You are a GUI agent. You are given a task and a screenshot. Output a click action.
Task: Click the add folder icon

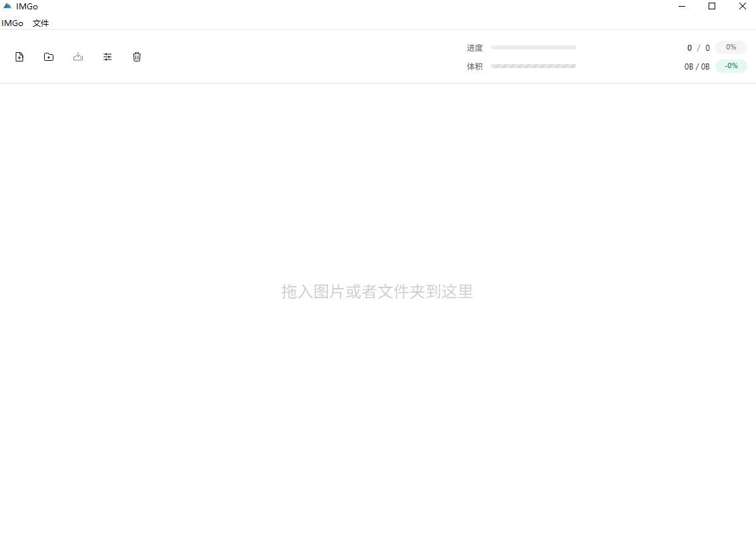point(49,57)
